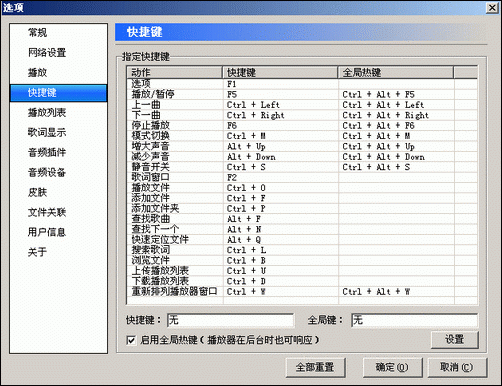Viewport: 502px width, 386px height.
Task: Focus the 快捷键 input field
Action: click(x=231, y=320)
